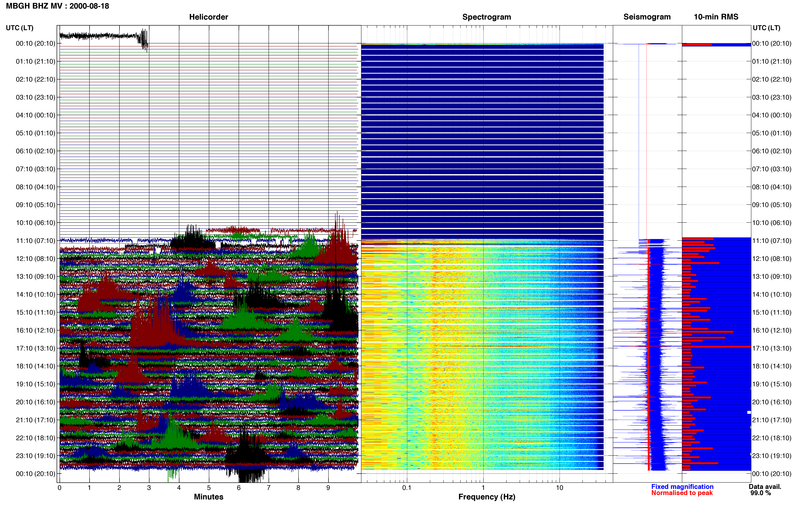Click the 'Data avail.' label
The height and width of the screenshot is (508, 812).
[765, 486]
